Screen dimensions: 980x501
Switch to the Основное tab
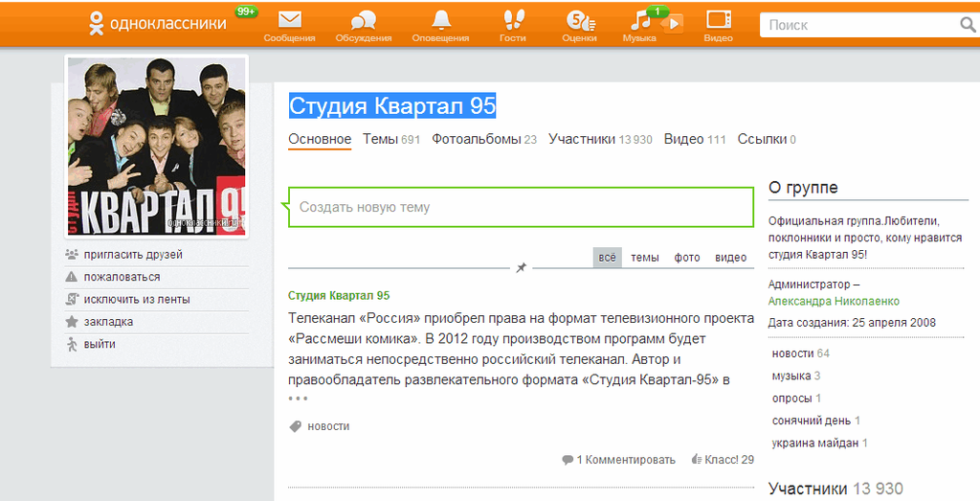tap(320, 140)
